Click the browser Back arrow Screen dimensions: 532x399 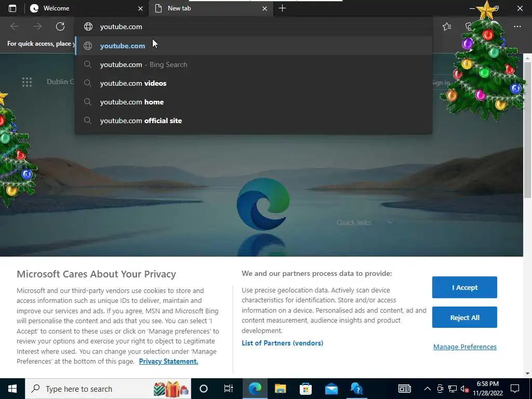[15, 26]
